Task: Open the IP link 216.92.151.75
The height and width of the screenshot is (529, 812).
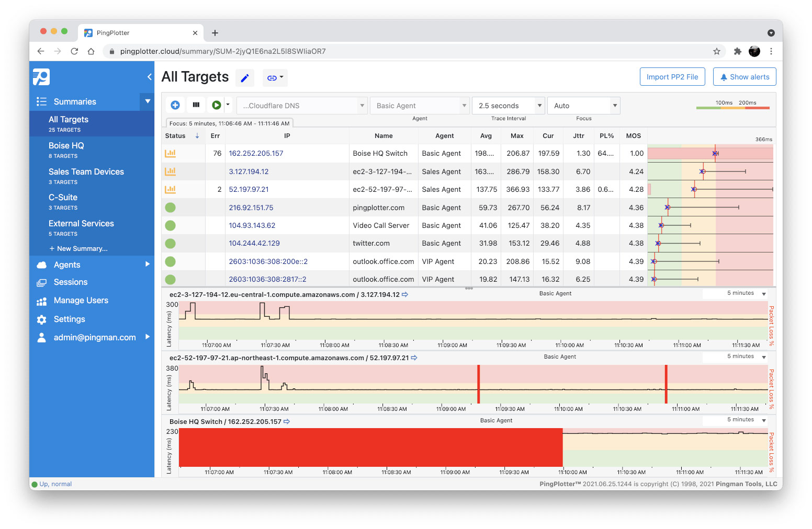Action: [x=251, y=208]
